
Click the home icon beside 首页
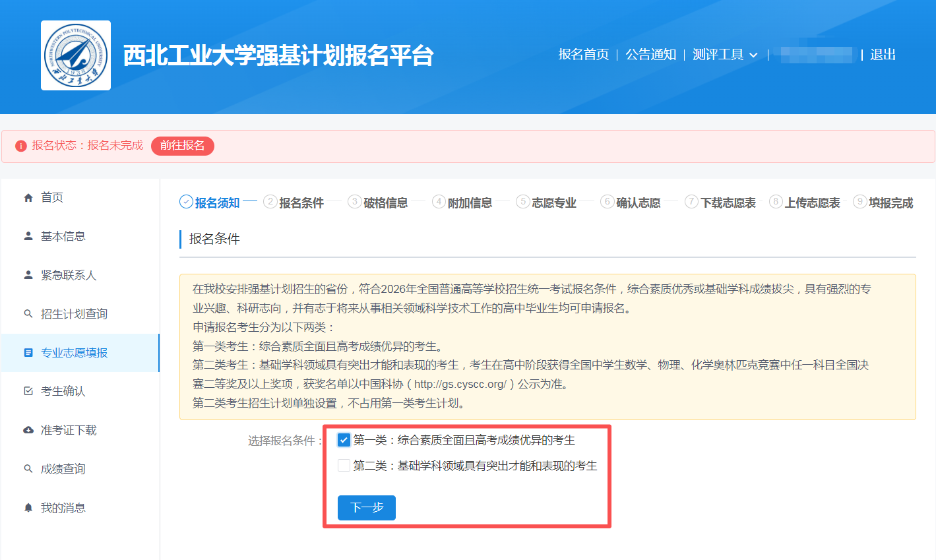(28, 198)
